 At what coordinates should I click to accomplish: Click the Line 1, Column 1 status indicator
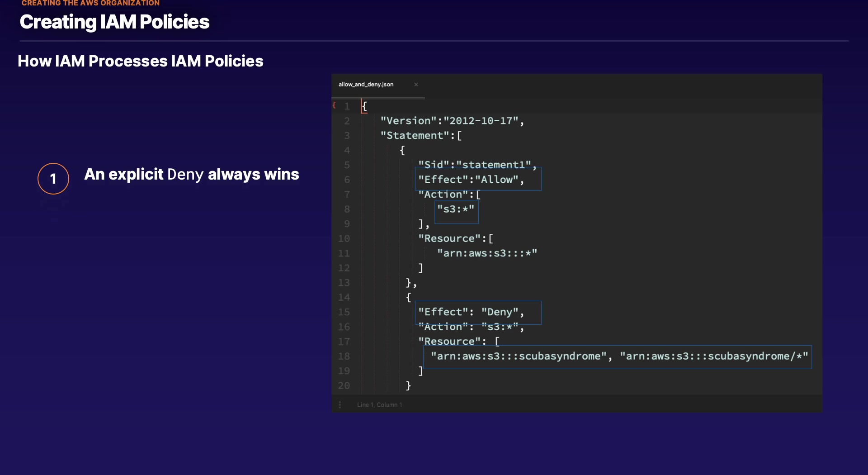pyautogui.click(x=379, y=405)
